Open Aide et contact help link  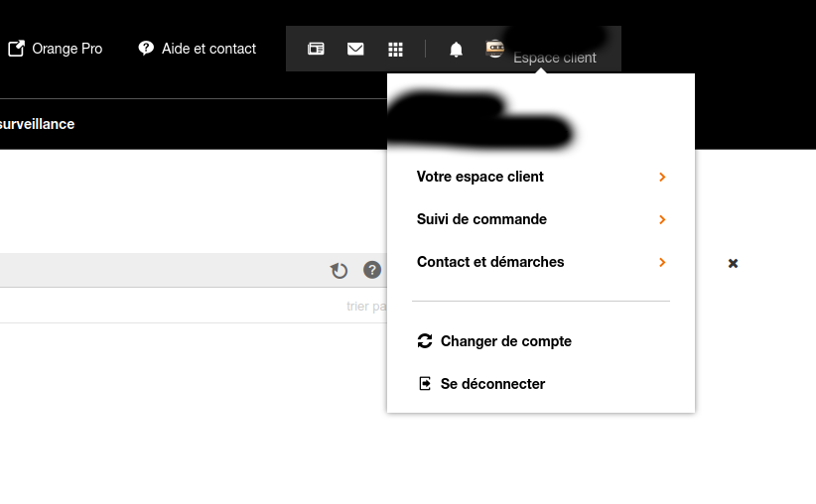tap(198, 49)
